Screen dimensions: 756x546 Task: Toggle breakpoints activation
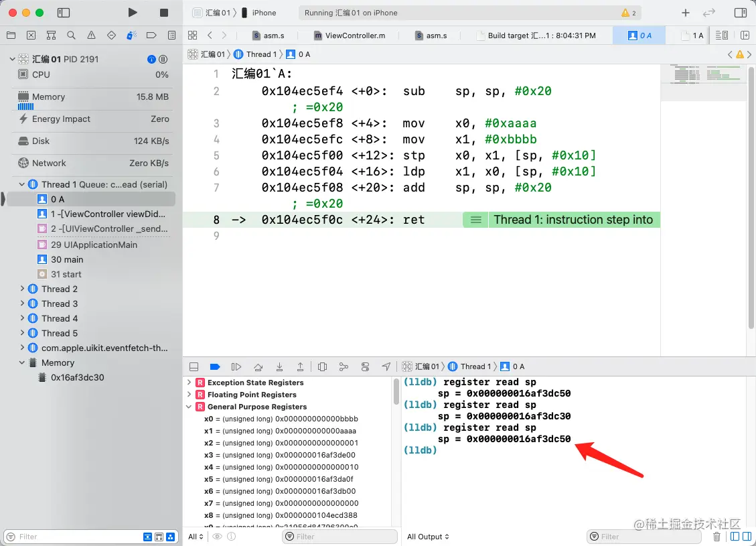[215, 367]
